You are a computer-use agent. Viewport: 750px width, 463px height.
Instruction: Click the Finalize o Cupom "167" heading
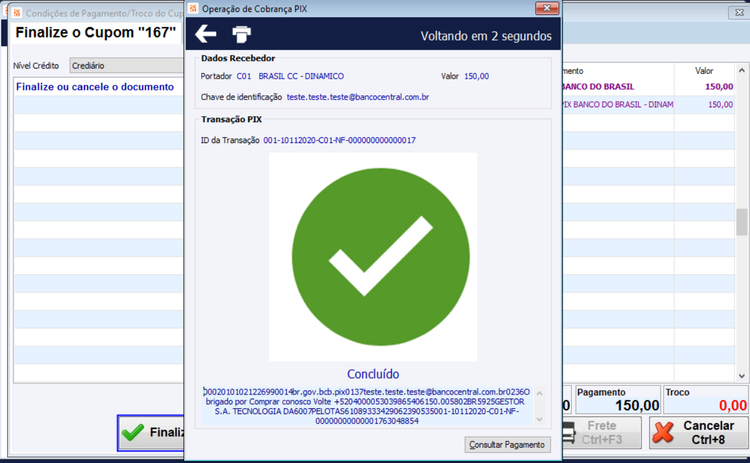pyautogui.click(x=96, y=33)
